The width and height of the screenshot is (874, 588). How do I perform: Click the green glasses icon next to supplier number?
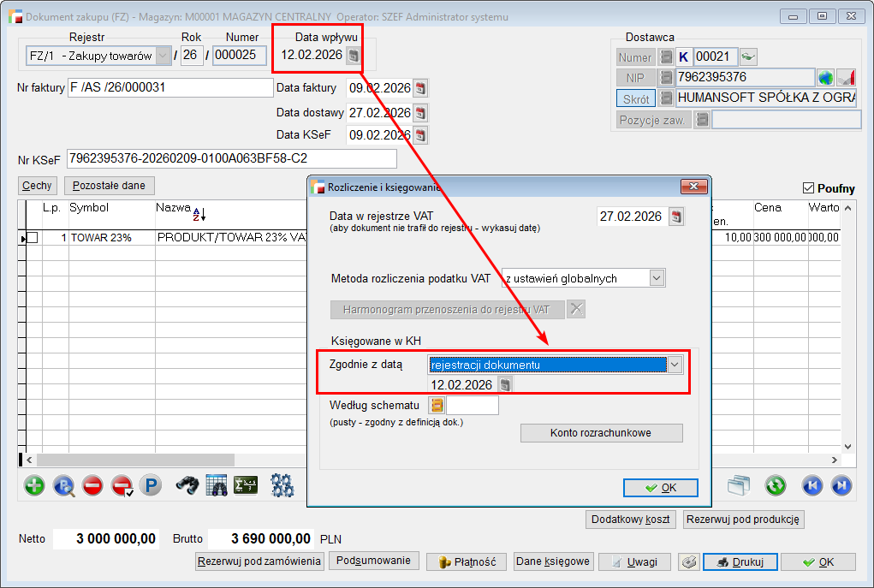click(748, 57)
